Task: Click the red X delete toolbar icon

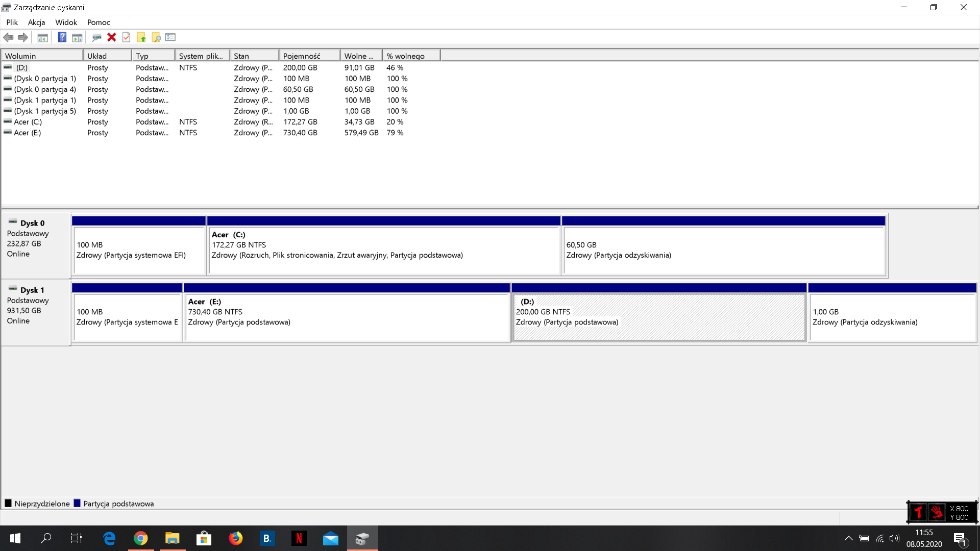Action: click(x=112, y=37)
